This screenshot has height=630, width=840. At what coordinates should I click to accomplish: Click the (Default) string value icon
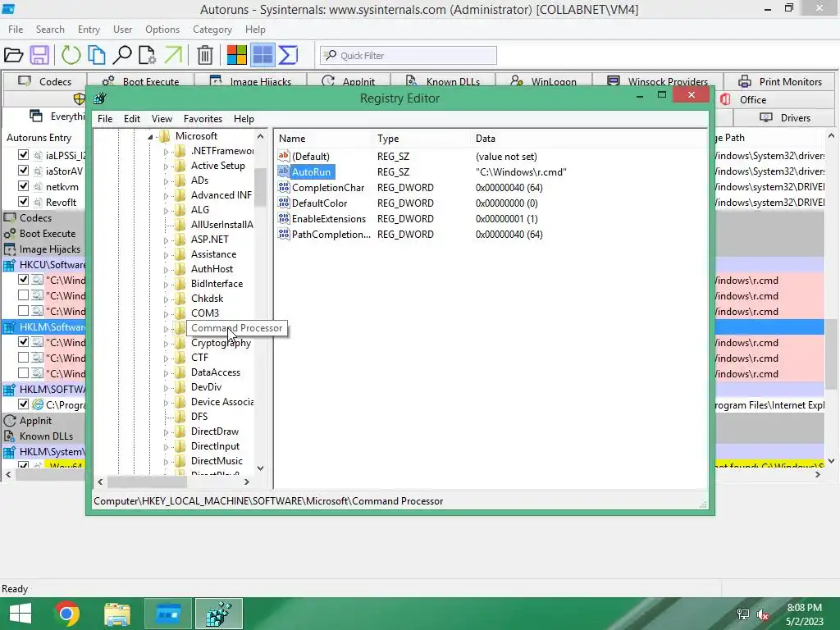coord(283,156)
